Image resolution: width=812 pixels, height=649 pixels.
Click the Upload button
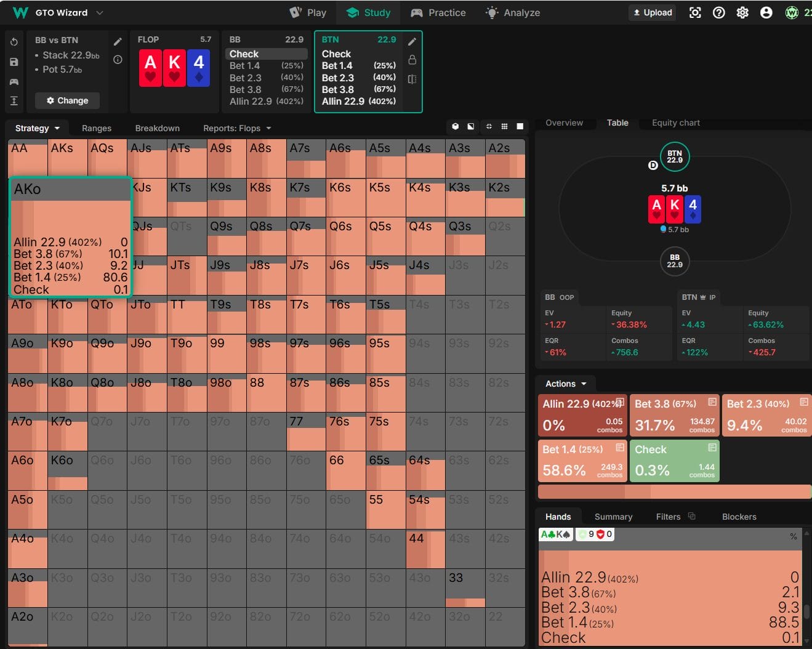(653, 12)
